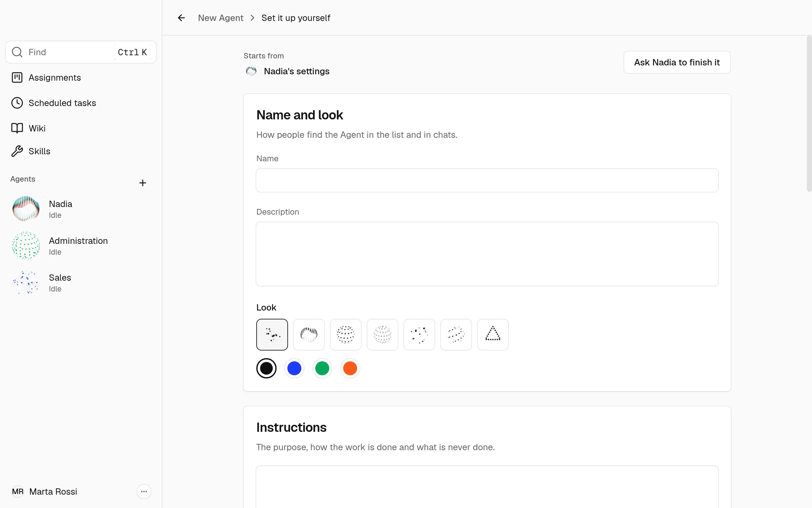
Task: Click the search magnifier icon
Action: pyautogui.click(x=17, y=52)
